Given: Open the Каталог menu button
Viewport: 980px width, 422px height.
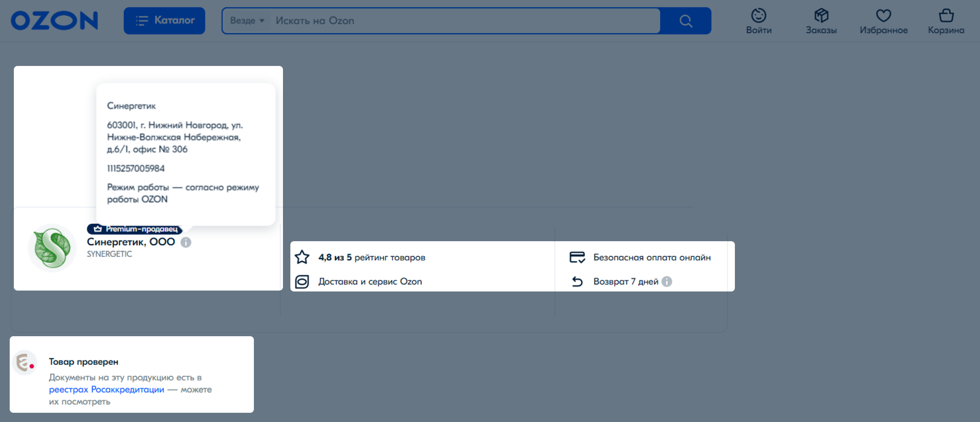Looking at the screenshot, I should 164,21.
